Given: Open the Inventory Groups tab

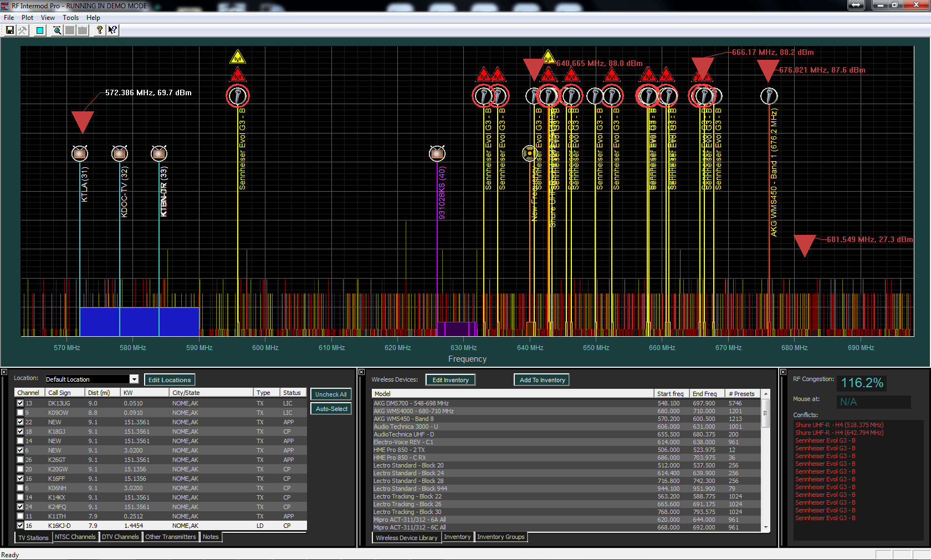Looking at the screenshot, I should pyautogui.click(x=501, y=537).
